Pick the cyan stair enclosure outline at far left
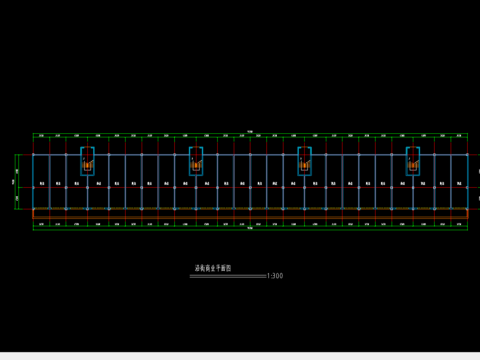The image size is (480, 360). 87,161
